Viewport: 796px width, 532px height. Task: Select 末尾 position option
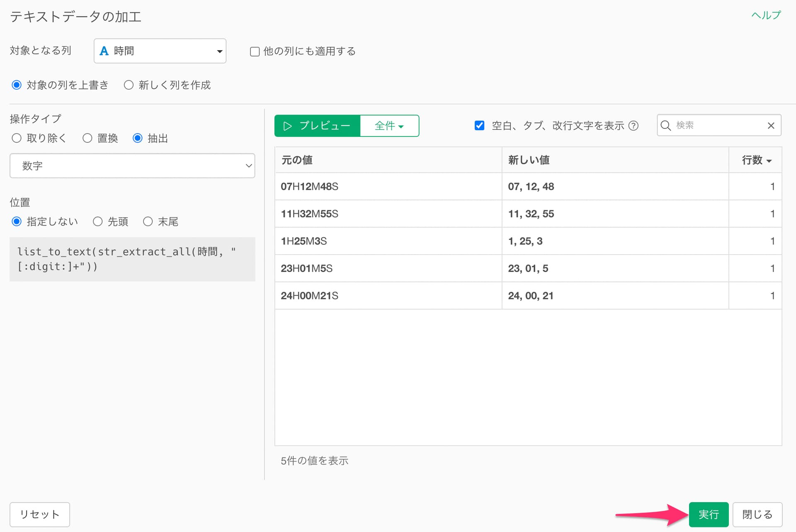pyautogui.click(x=148, y=221)
